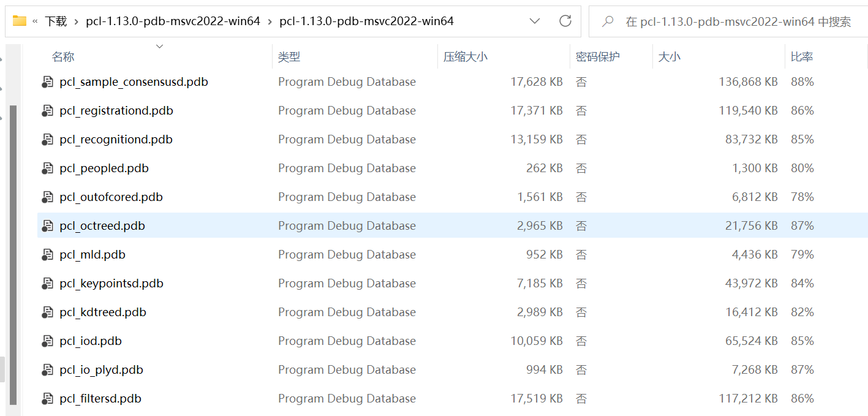Click the pcl_sample_consensusd.pdb file icon
The height and width of the screenshot is (416, 868).
(48, 82)
